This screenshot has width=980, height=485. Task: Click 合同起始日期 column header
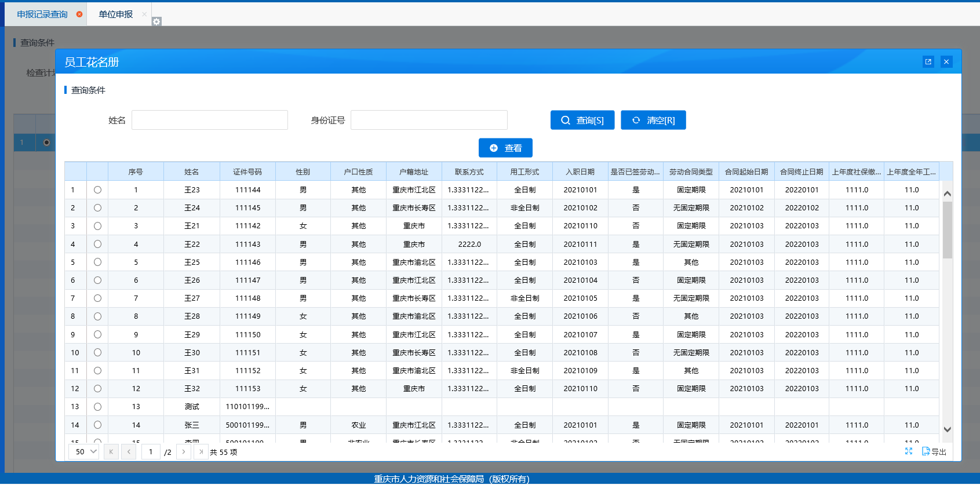click(x=746, y=172)
